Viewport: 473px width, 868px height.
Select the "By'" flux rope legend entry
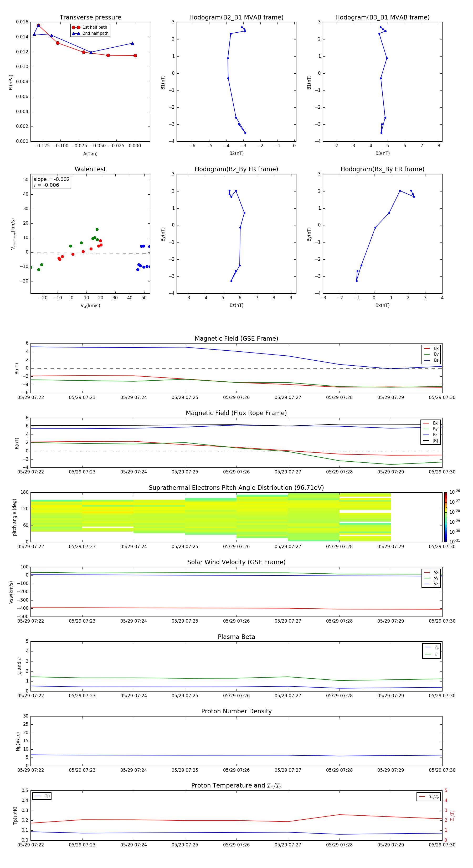[431, 429]
